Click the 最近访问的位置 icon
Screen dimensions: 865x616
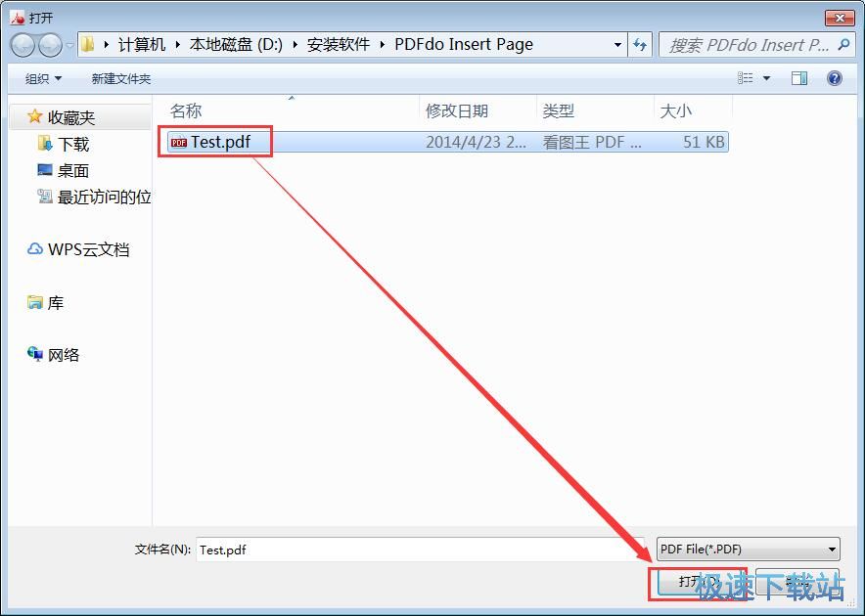pyautogui.click(x=46, y=197)
